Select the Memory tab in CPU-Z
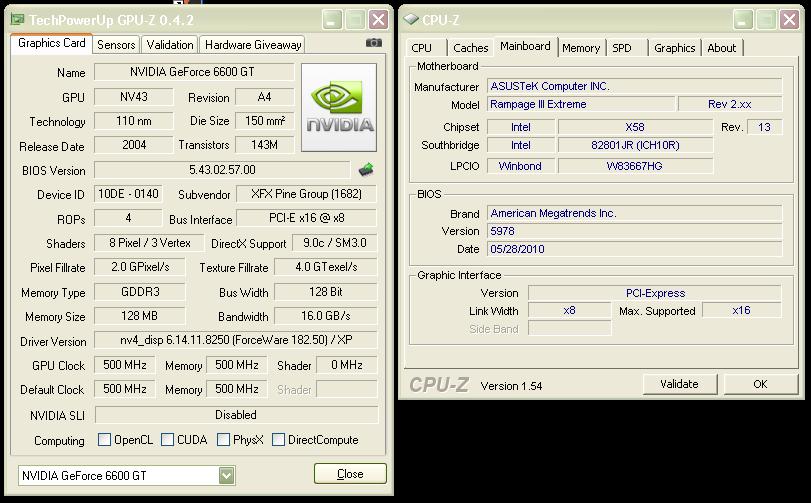The width and height of the screenshot is (811, 503). (581, 47)
